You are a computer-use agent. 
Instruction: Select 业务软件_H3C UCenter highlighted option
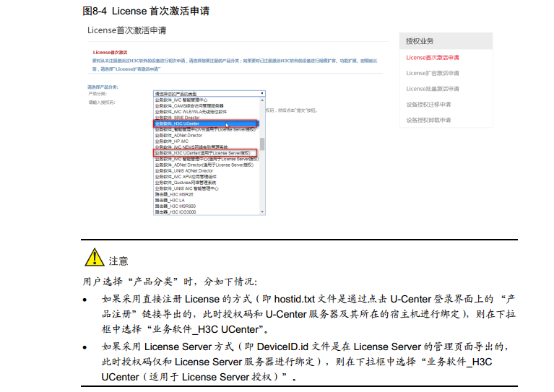[205, 123]
